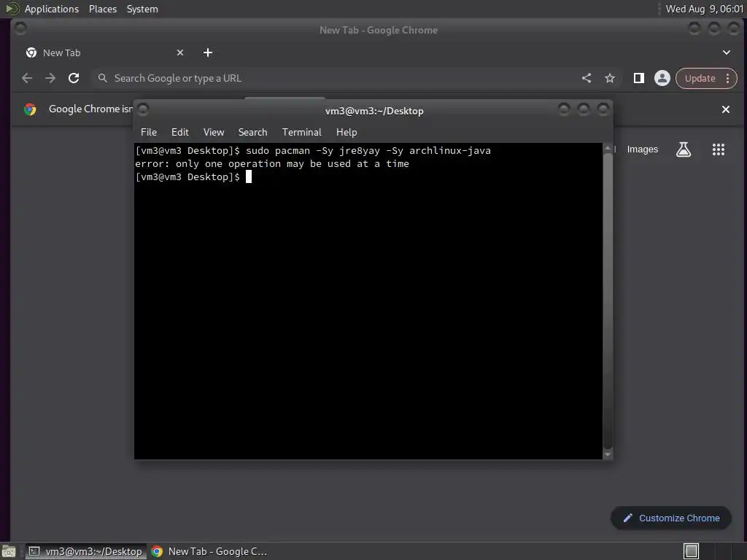The height and width of the screenshot is (560, 747).
Task: Open the Applications menu in top panel
Action: click(52, 9)
